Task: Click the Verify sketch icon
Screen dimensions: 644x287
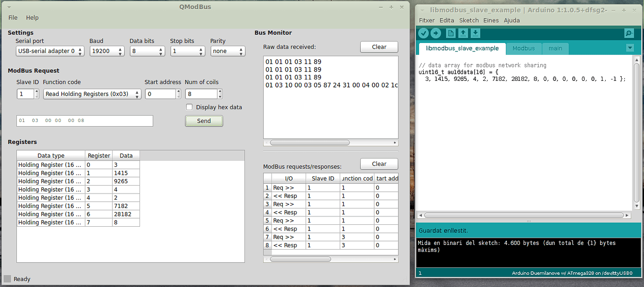Action: pyautogui.click(x=424, y=33)
